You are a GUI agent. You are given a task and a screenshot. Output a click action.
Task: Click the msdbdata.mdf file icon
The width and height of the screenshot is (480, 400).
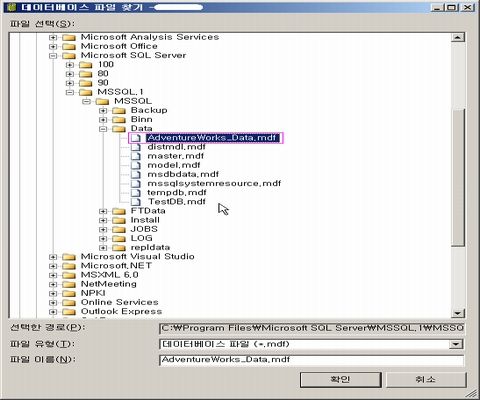point(136,174)
